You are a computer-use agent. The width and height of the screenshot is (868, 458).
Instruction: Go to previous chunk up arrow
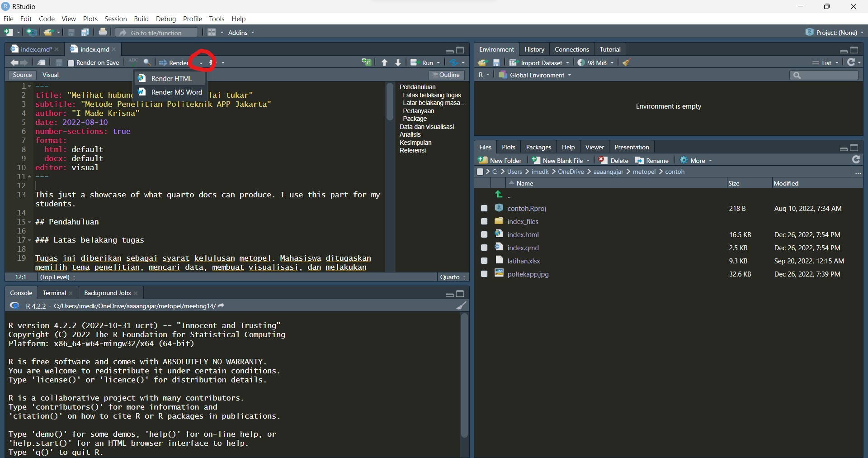point(384,63)
